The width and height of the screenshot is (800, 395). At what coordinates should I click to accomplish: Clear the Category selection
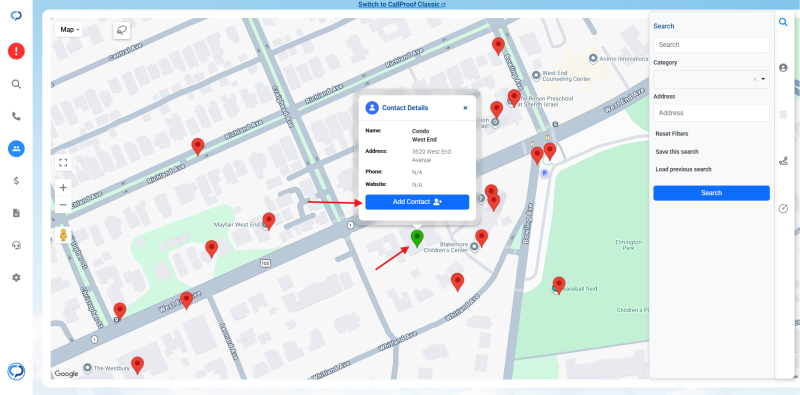[755, 79]
